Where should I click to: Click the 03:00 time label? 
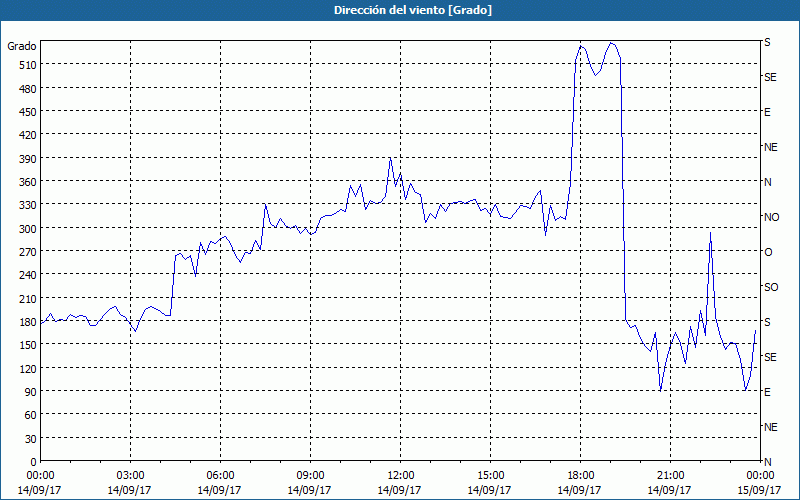(130, 476)
